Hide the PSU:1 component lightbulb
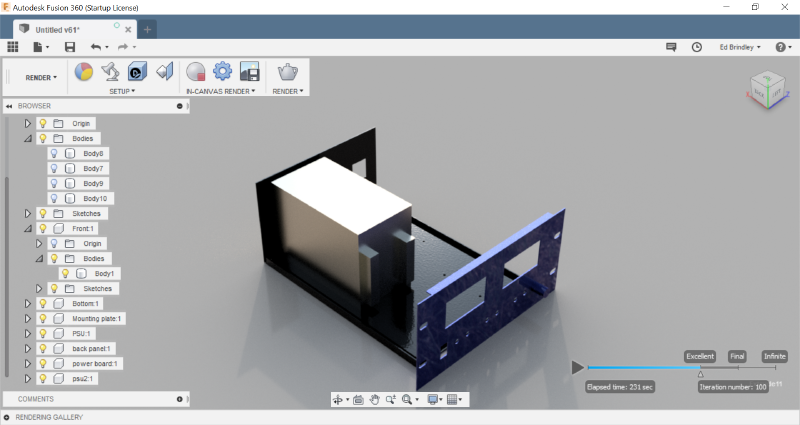The height and width of the screenshot is (425, 800). pos(43,333)
